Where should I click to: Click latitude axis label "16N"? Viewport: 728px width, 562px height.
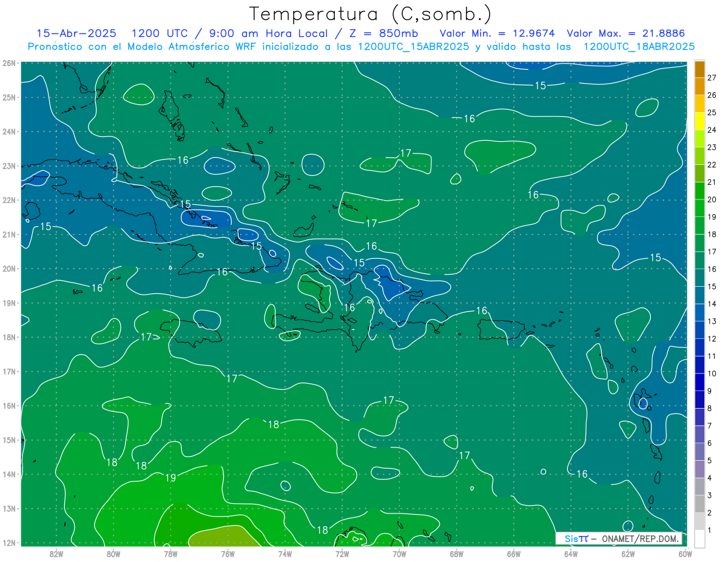click(x=8, y=406)
